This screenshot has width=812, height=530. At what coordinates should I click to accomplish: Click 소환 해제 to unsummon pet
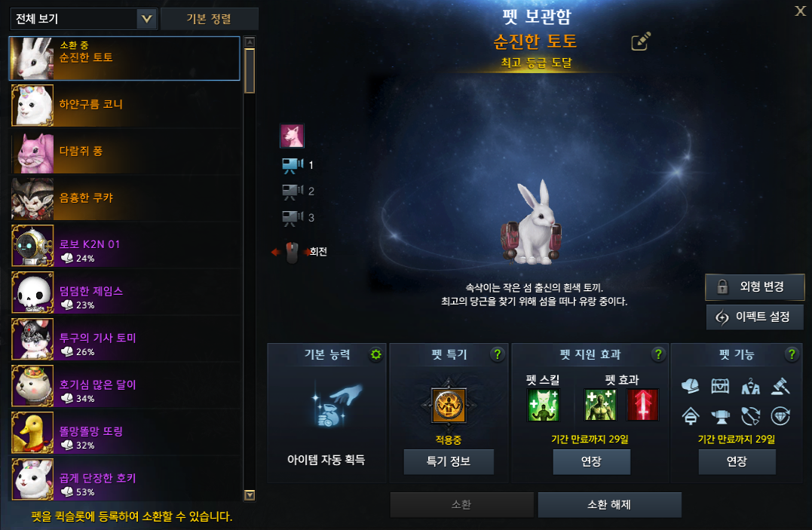[609, 504]
